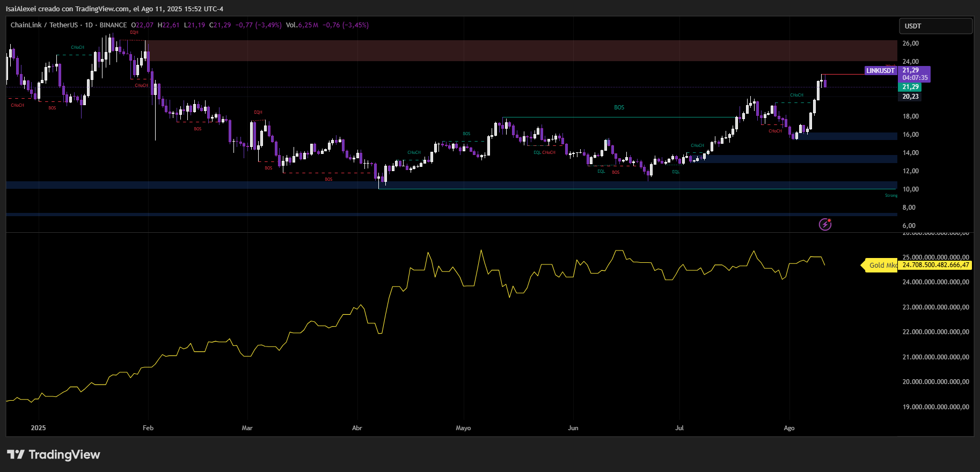Click the 20,23 price tag on axis
The height and width of the screenshot is (472, 980).
click(x=910, y=97)
